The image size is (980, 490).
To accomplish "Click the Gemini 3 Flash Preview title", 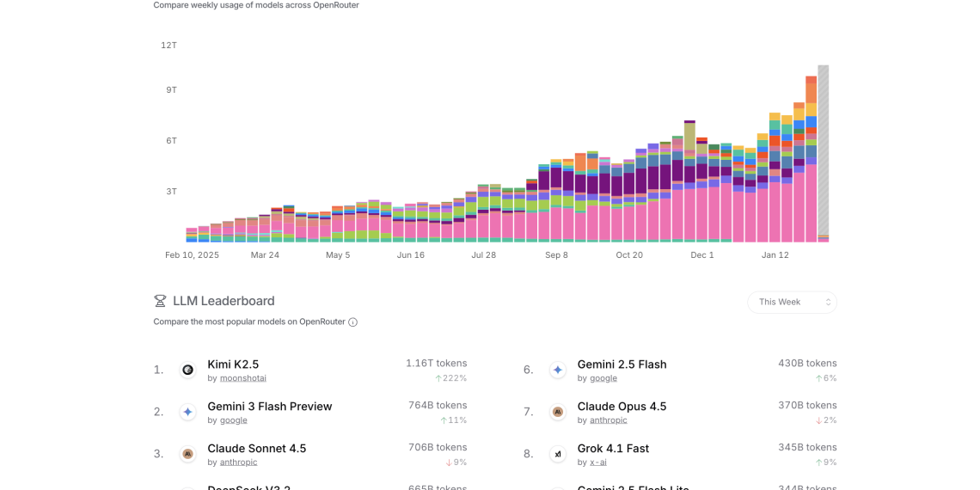I will pyautogui.click(x=269, y=407).
